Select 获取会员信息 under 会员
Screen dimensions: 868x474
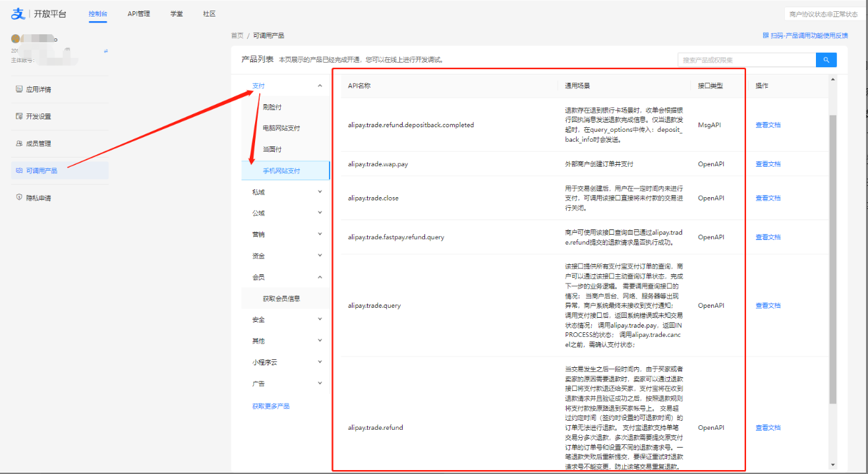coord(281,299)
